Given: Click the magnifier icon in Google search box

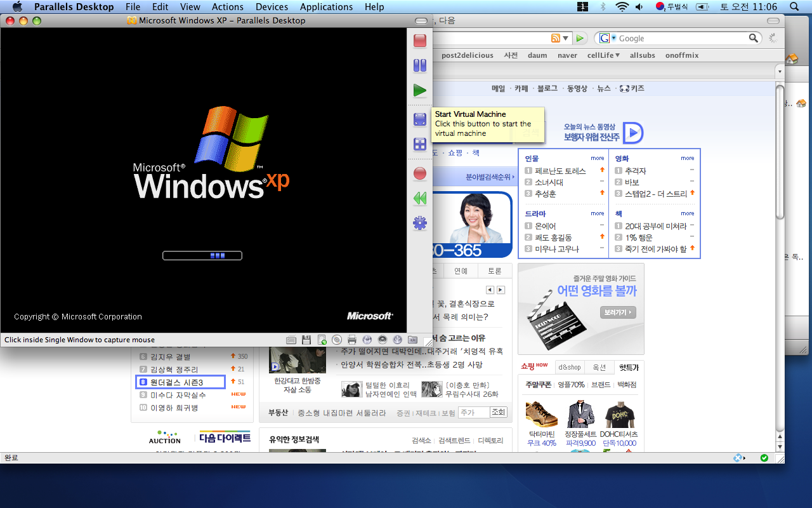Looking at the screenshot, I should [754, 38].
